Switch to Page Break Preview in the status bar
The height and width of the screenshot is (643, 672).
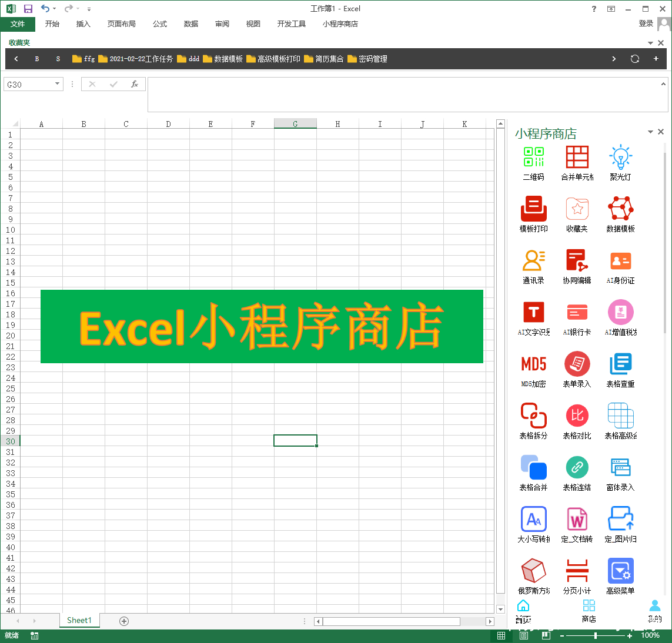(x=546, y=635)
